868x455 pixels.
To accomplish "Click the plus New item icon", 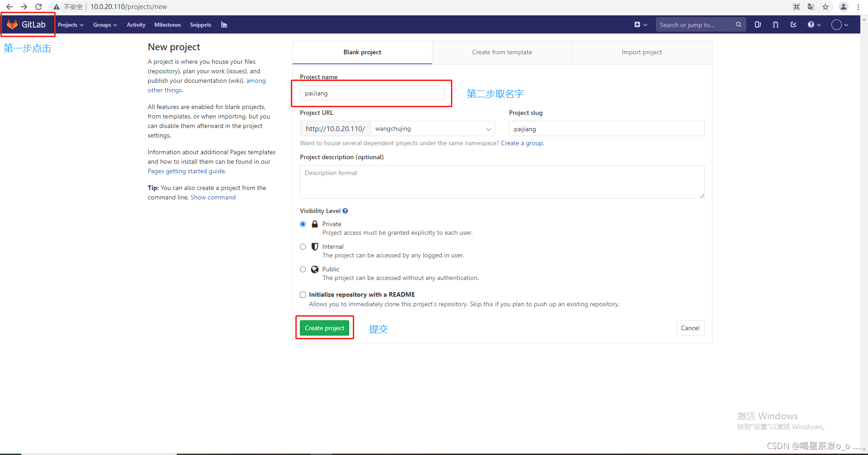I will (637, 25).
